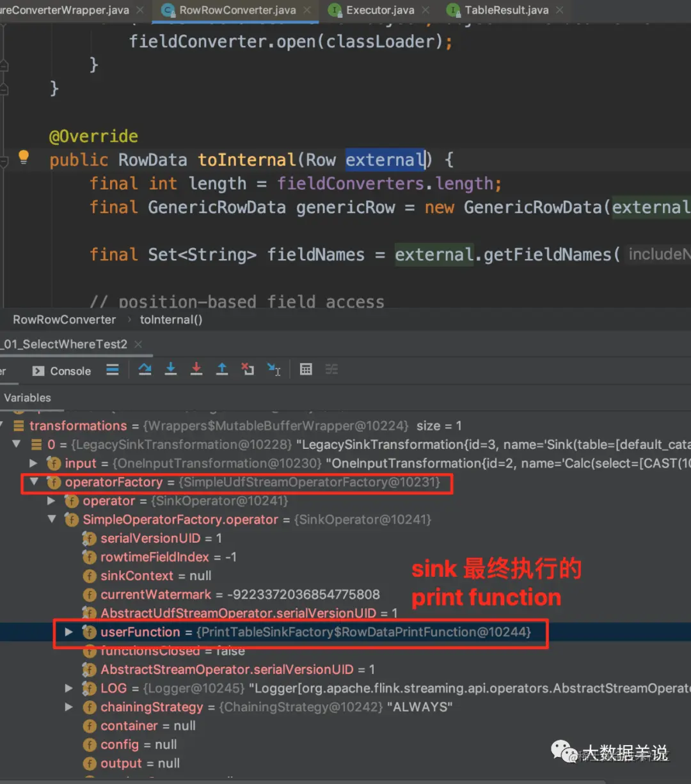Expand the input OneInputTransformation node
This screenshot has width=691, height=784.
tap(34, 463)
